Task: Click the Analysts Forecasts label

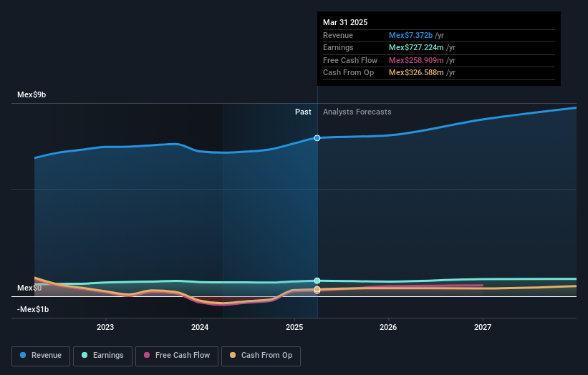Action: (357, 112)
